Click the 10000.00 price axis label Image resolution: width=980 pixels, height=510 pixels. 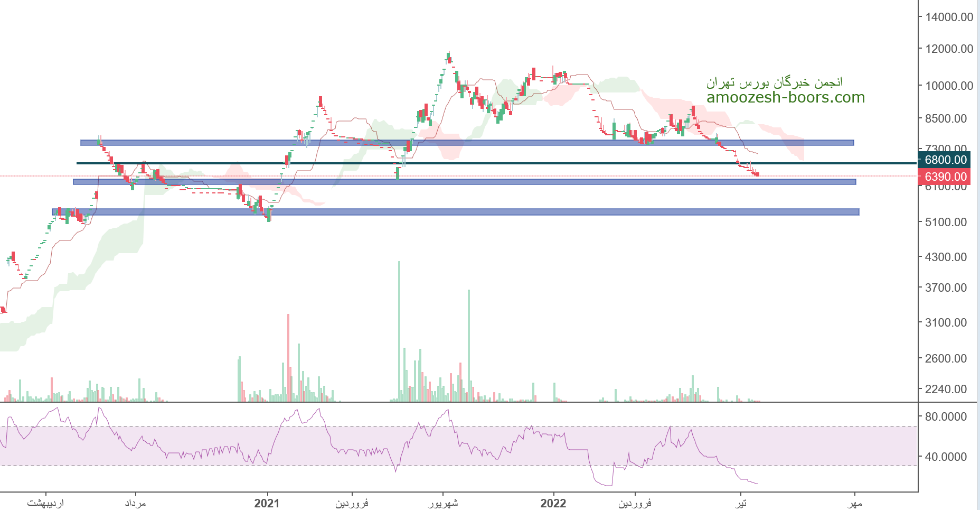[x=949, y=86]
